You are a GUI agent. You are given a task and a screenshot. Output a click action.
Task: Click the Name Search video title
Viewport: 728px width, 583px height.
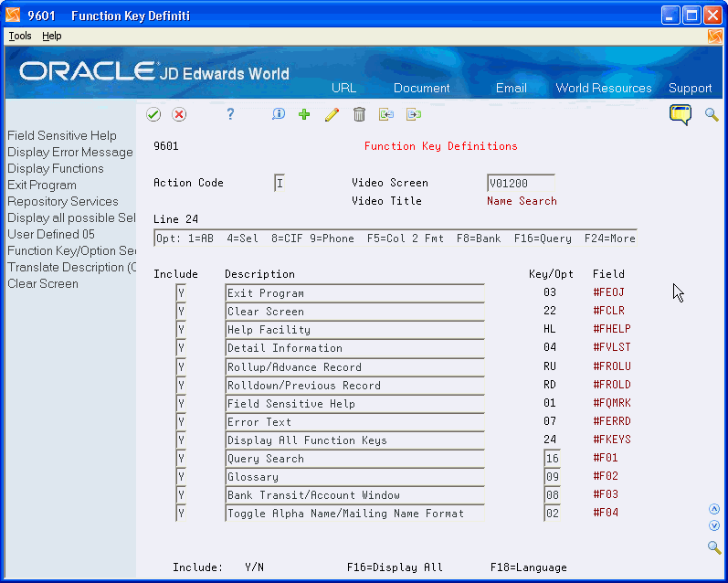click(522, 201)
